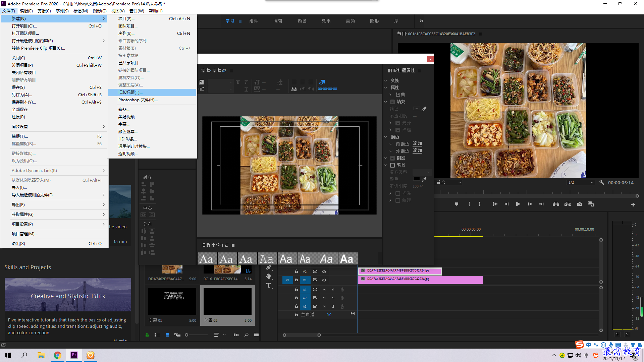The width and height of the screenshot is (644, 362).
Task: Click the background color swatch in title properties
Action: 416,179
